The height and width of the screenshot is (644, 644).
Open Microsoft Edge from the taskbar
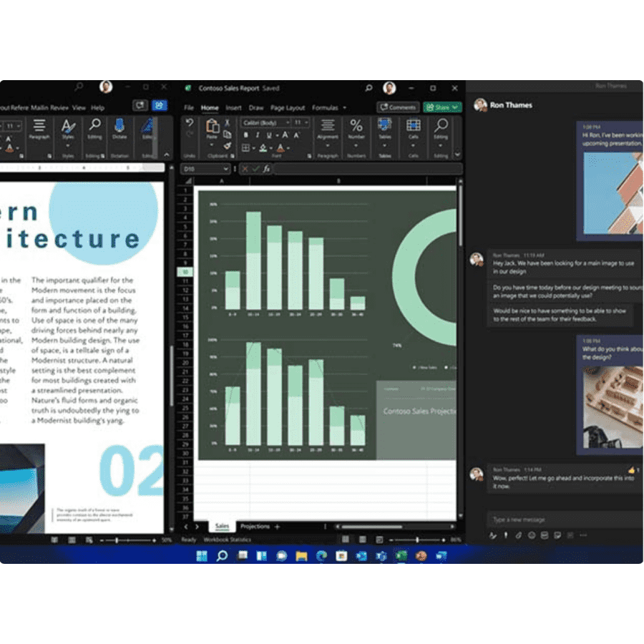(x=322, y=555)
